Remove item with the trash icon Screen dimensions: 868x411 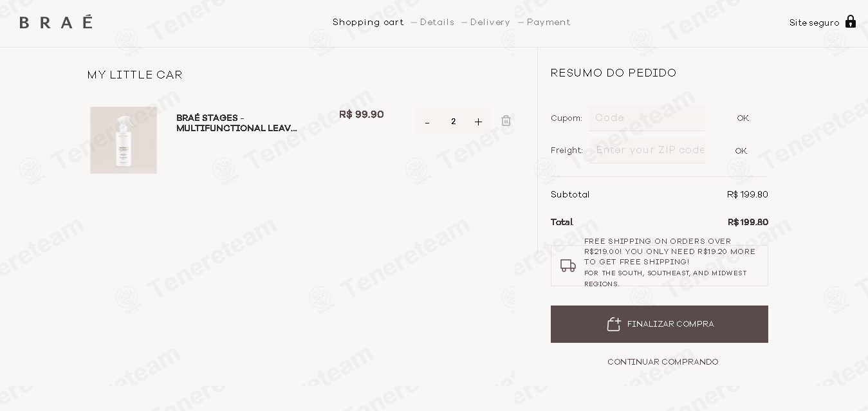[x=506, y=121]
